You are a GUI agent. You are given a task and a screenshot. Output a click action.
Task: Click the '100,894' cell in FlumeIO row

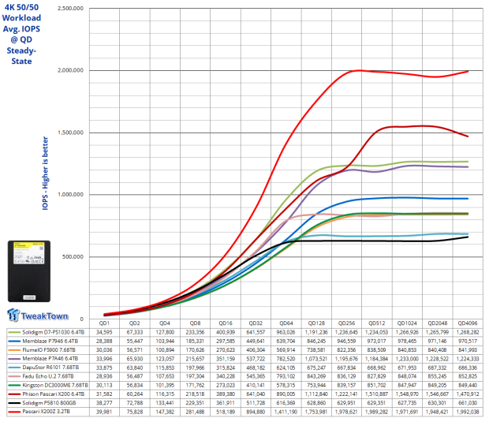click(x=165, y=350)
